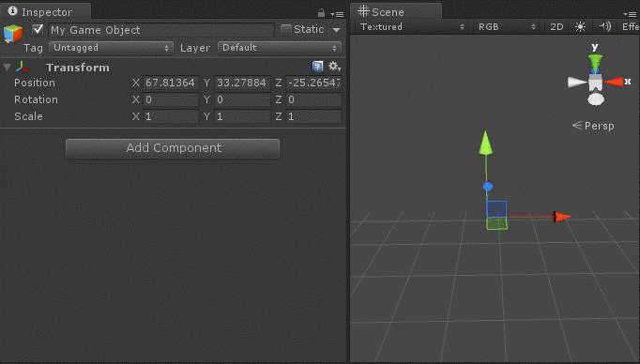Click the green Y axis cone on orientation gizmo
The image size is (640, 364).
click(595, 63)
